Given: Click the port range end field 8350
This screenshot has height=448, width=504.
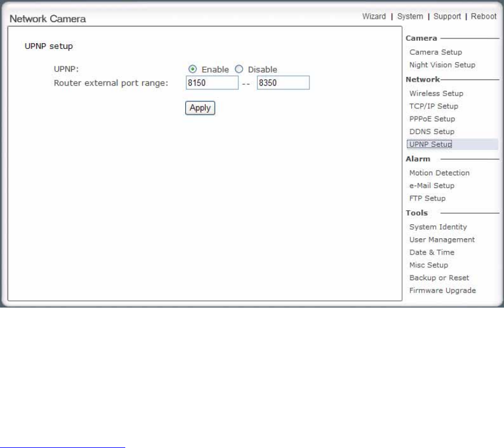Looking at the screenshot, I should pyautogui.click(x=283, y=83).
